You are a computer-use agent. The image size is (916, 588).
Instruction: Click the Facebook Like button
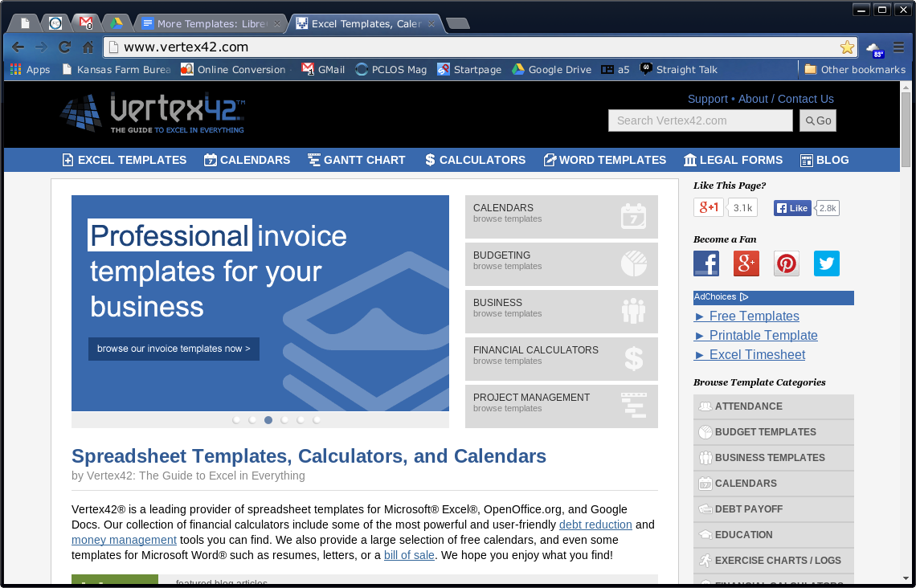click(x=792, y=208)
